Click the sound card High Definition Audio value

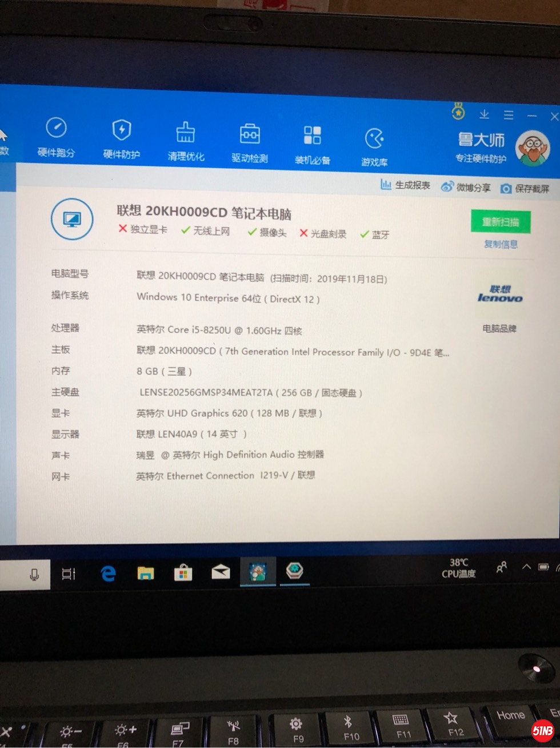pos(230,455)
